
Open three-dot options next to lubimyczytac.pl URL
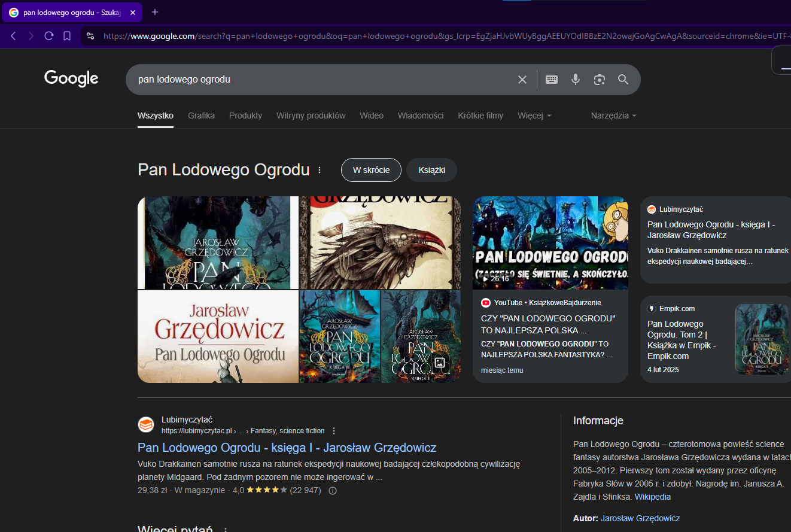coord(334,431)
